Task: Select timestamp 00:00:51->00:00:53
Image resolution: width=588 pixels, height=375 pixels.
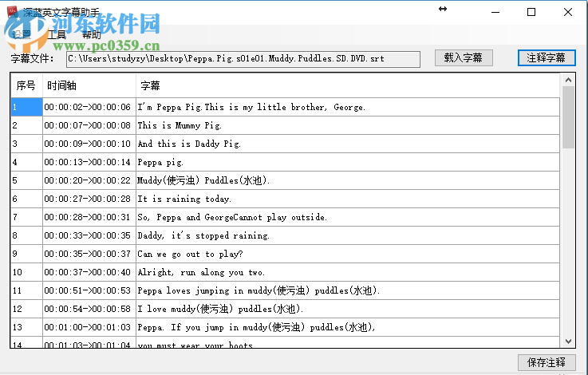Action: tap(89, 290)
